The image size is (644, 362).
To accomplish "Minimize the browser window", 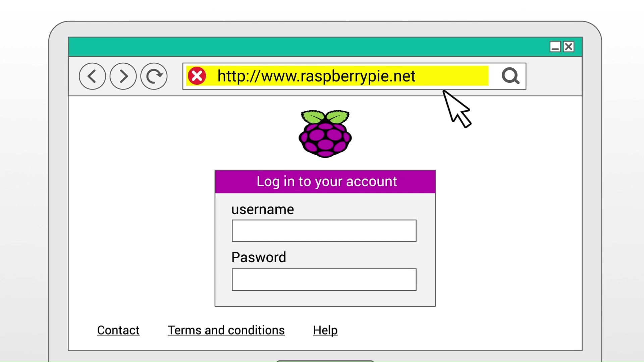I will (x=555, y=47).
